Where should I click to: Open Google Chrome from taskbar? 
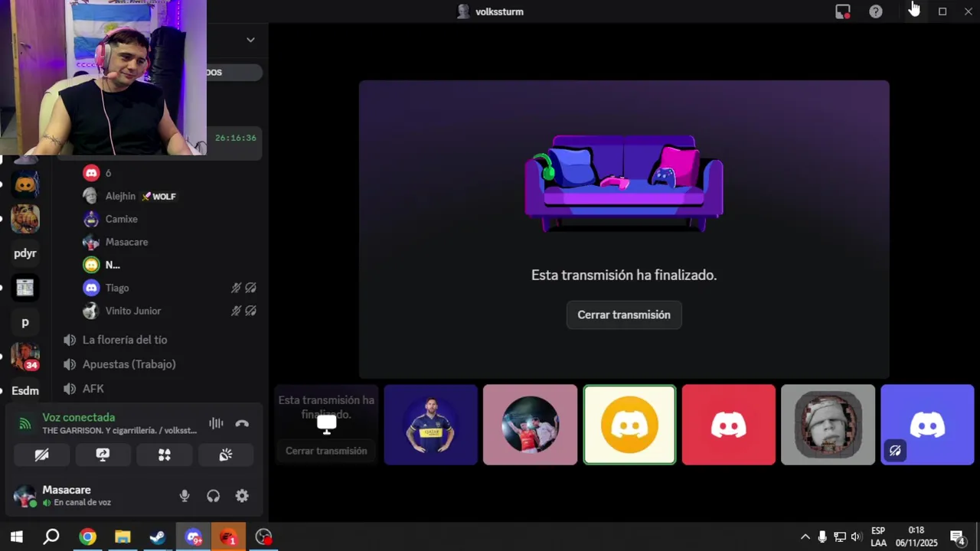coord(87,537)
